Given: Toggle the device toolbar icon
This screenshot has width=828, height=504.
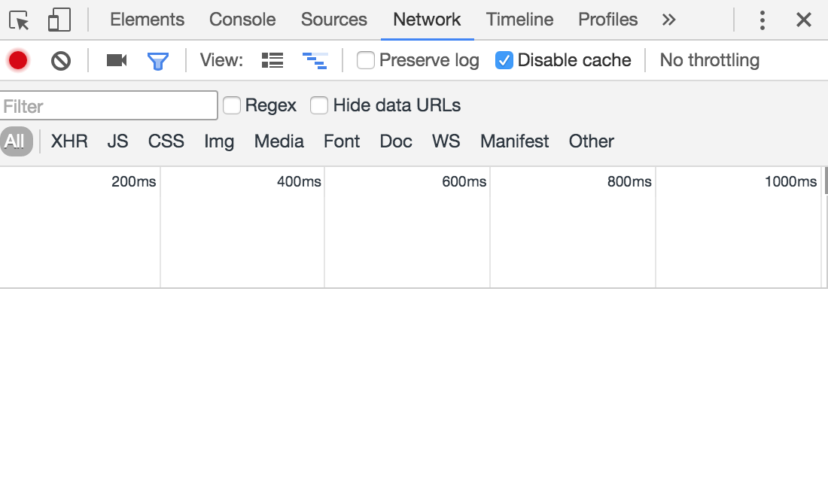Looking at the screenshot, I should (59, 20).
